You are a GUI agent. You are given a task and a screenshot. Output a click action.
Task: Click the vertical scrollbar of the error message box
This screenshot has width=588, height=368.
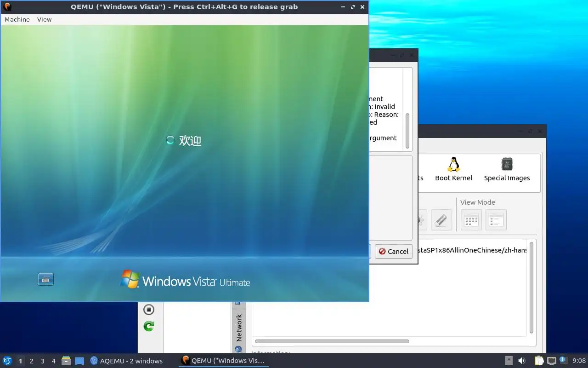pyautogui.click(x=407, y=131)
